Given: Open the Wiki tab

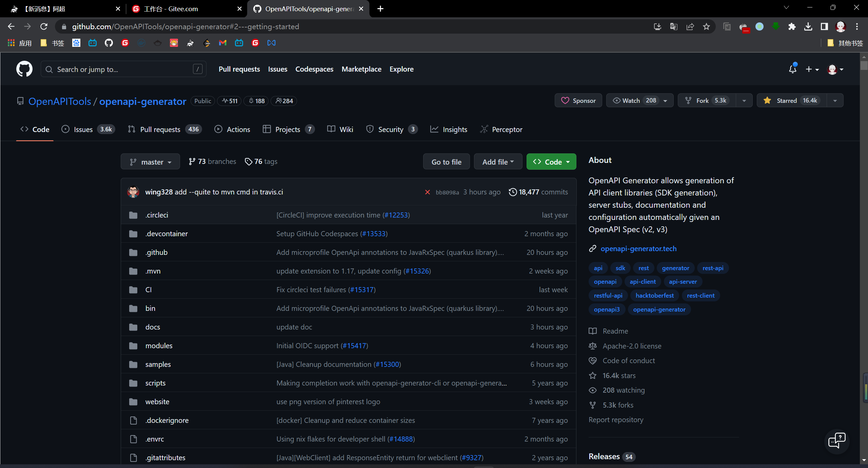Looking at the screenshot, I should [340, 129].
